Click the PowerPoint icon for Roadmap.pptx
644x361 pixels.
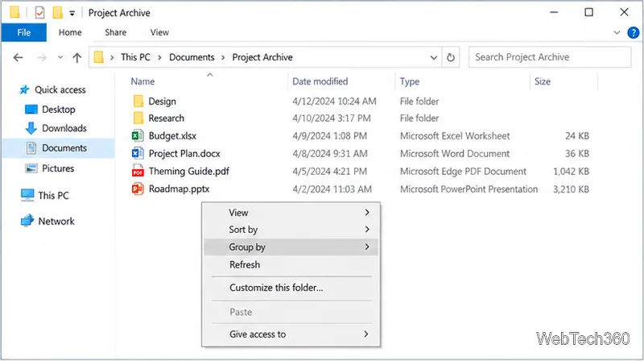[x=138, y=189]
